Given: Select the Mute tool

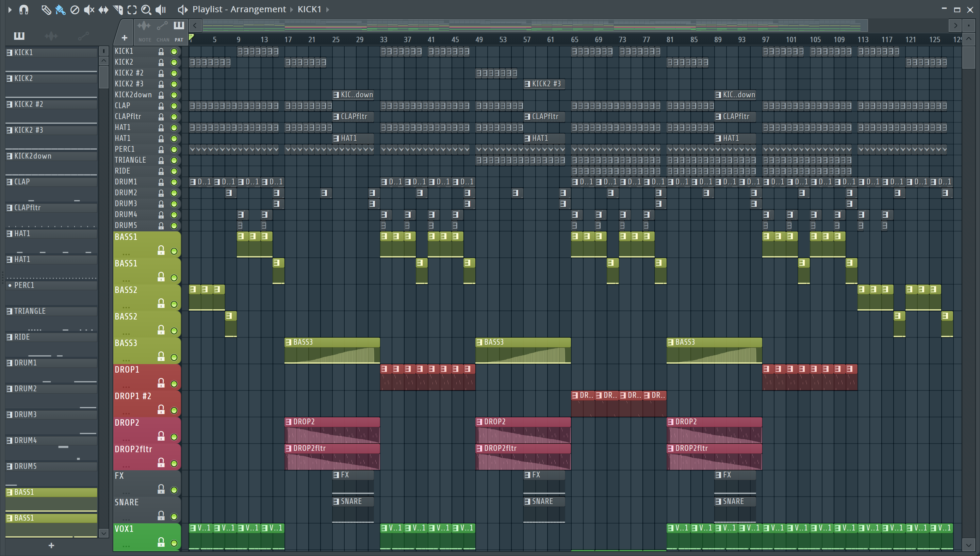Looking at the screenshot, I should (x=89, y=10).
